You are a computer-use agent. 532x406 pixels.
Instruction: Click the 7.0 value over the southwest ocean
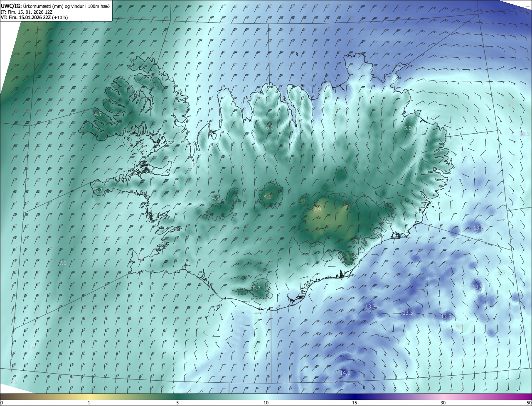click(63, 263)
